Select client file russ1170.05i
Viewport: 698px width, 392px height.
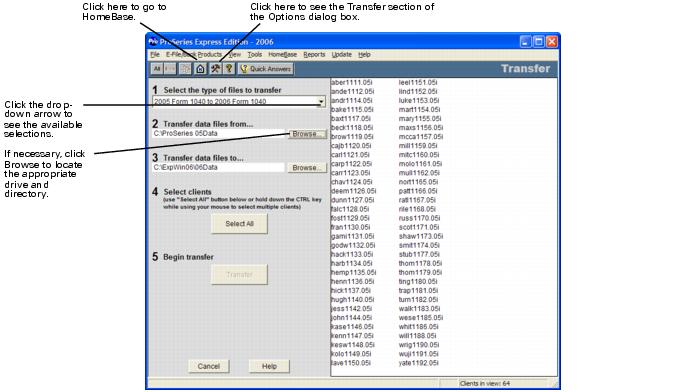coord(419,218)
